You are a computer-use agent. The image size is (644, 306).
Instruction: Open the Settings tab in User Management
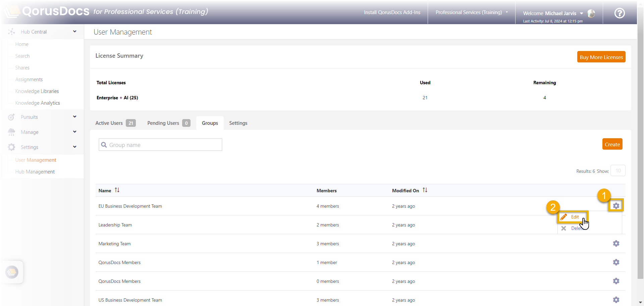coord(238,123)
